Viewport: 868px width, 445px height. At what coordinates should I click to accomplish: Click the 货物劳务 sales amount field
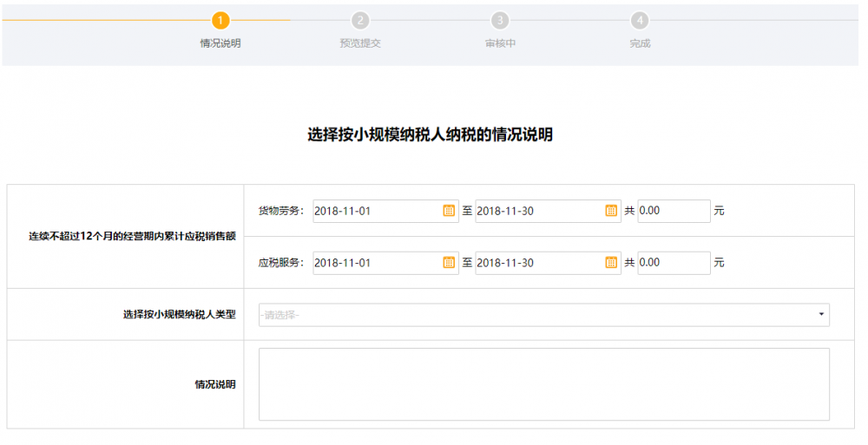click(674, 211)
